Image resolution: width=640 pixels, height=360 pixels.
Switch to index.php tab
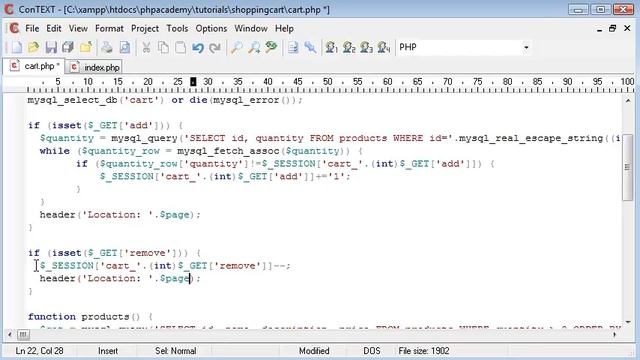point(95,67)
